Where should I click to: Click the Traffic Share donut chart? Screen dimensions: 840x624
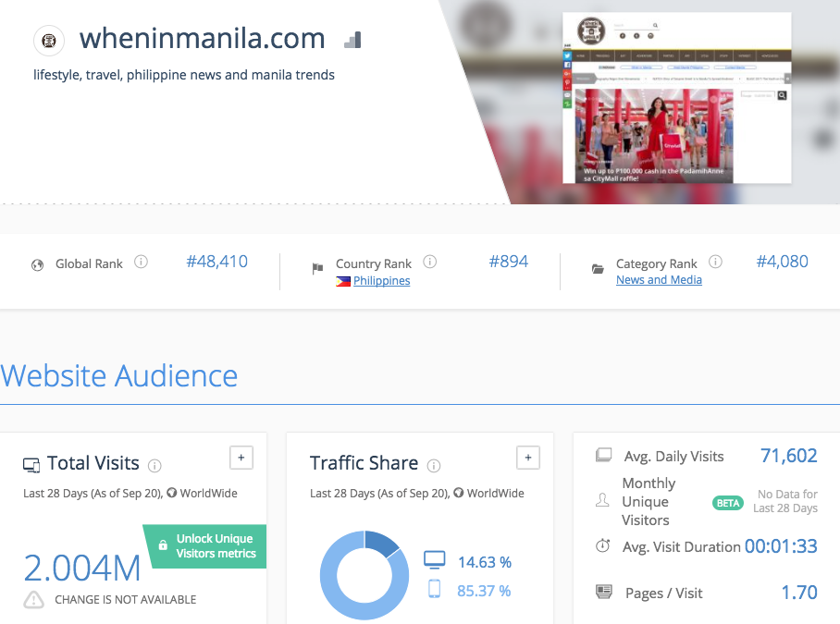pos(364,575)
